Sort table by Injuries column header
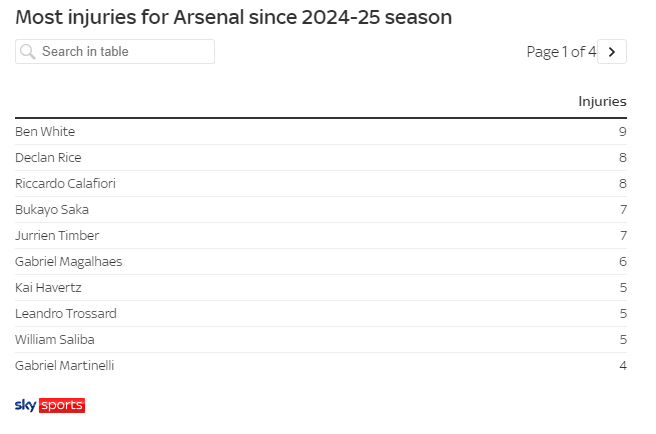The width and height of the screenshot is (656, 434). click(602, 101)
